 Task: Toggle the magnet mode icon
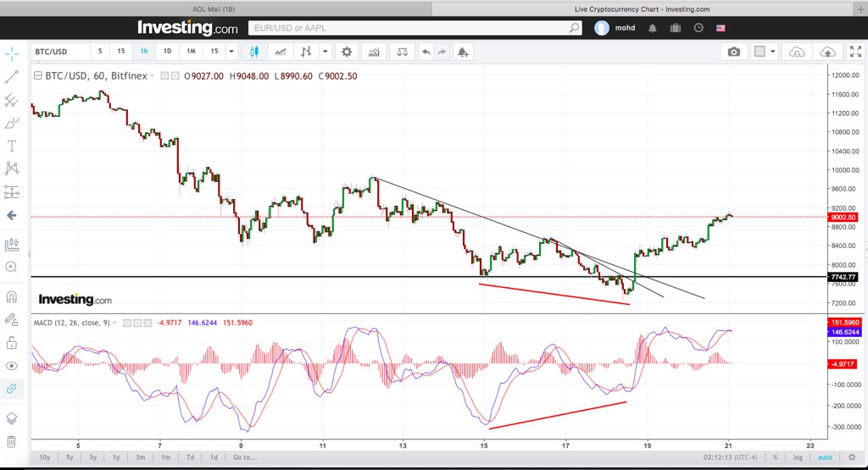12,297
